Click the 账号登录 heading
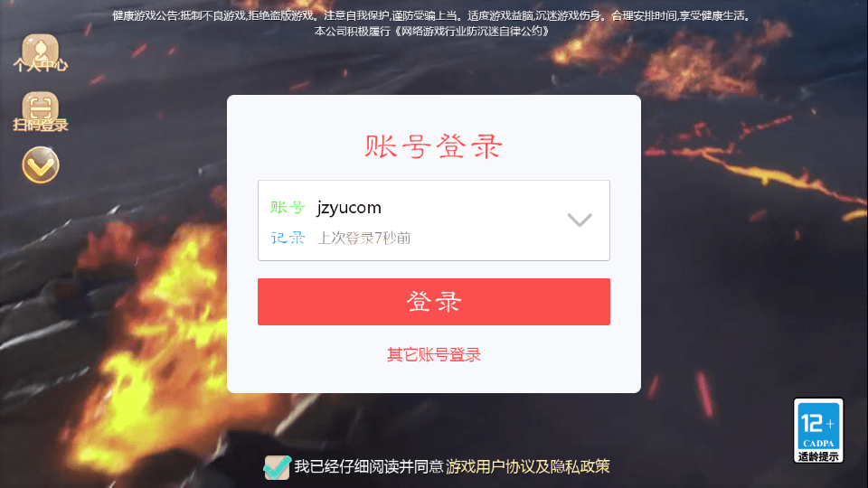Viewport: 868px width, 488px height. pyautogui.click(x=433, y=146)
